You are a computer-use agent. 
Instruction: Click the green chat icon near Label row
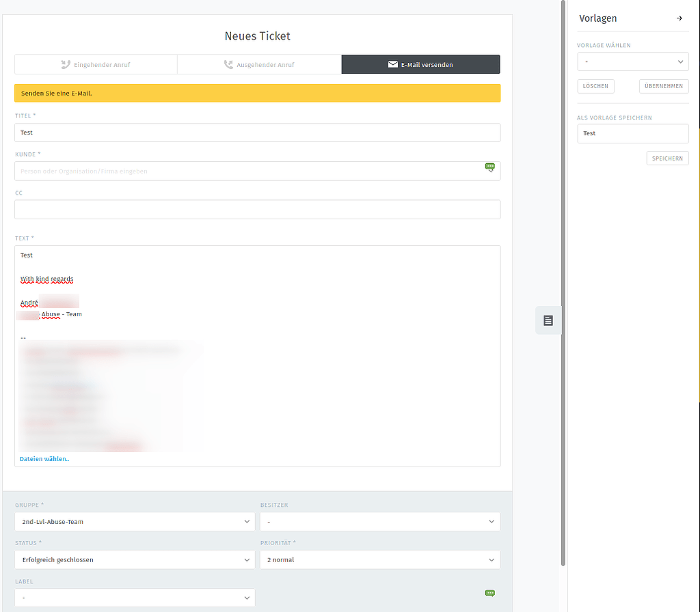(x=489, y=594)
